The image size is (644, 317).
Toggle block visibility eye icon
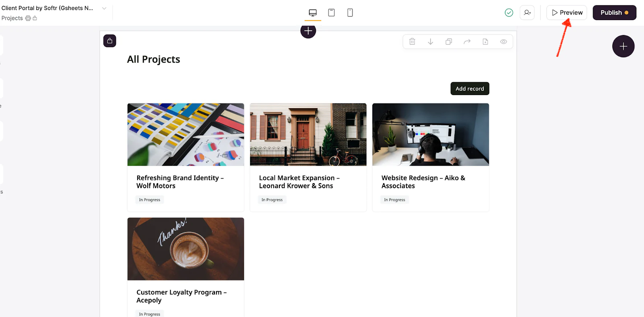[504, 41]
